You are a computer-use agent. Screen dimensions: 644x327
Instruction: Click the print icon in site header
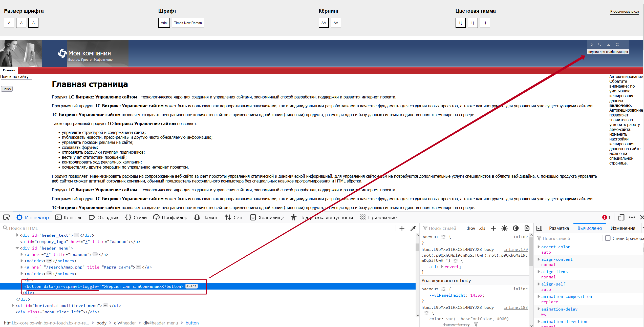(x=617, y=45)
